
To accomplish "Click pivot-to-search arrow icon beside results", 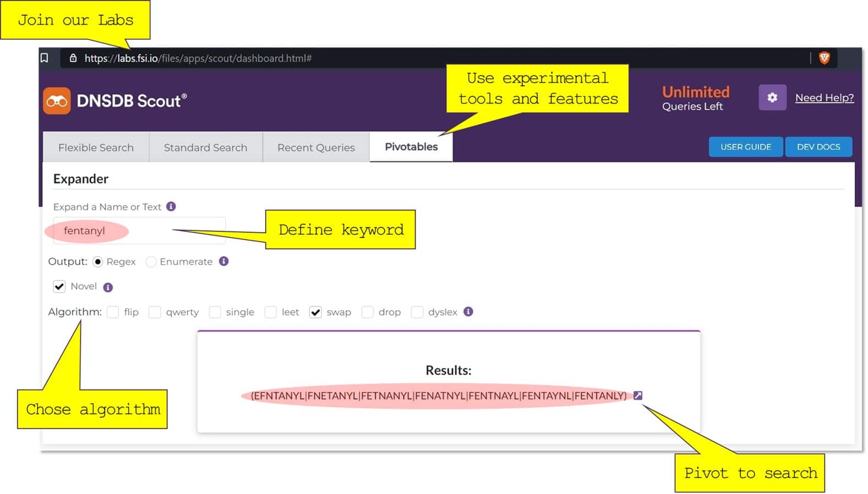I will tap(638, 395).
